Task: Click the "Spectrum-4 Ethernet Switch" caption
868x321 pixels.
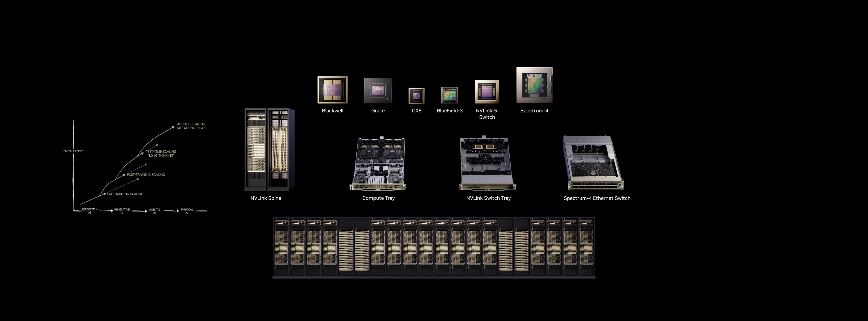Action: coord(597,198)
